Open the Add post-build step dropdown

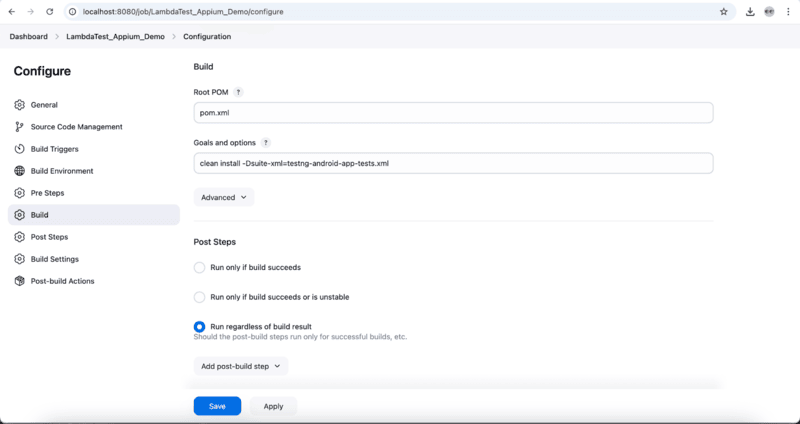pos(241,366)
